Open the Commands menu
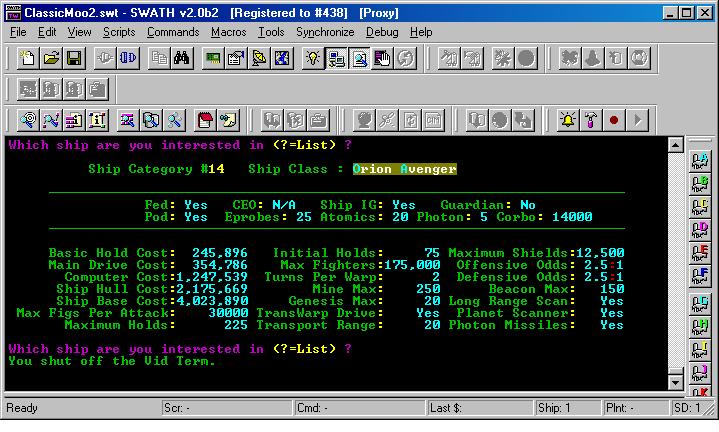The height and width of the screenshot is (432, 719). point(173,32)
